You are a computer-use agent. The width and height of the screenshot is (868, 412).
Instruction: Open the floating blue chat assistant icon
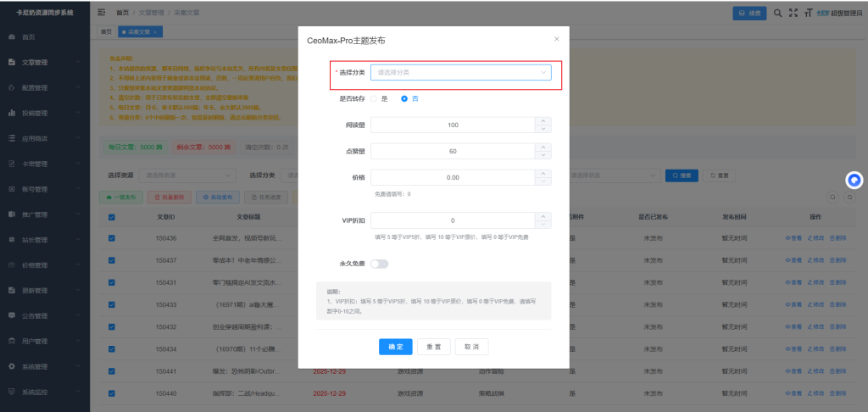[x=854, y=180]
